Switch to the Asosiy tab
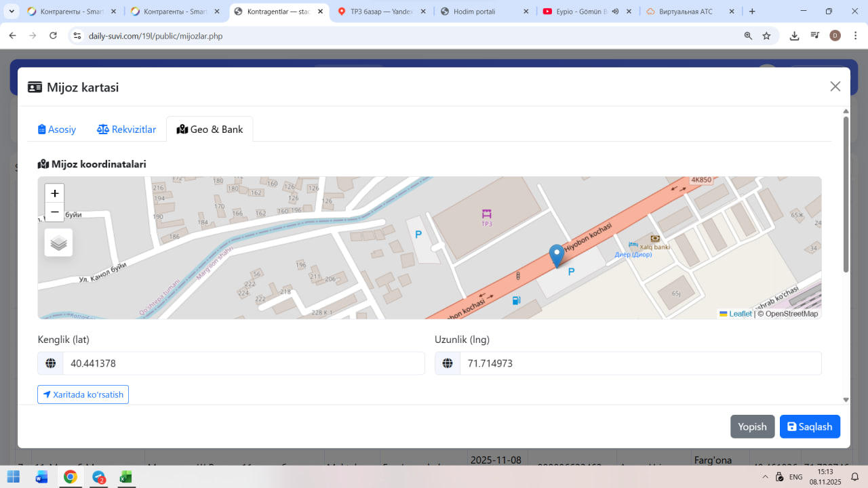The height and width of the screenshot is (488, 868). click(57, 129)
